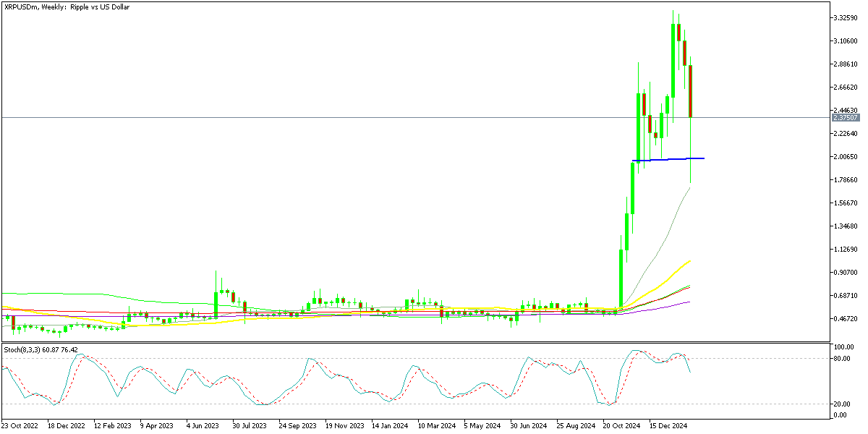Select the latest red weekly candle body
868x434 pixels.
[691, 91]
